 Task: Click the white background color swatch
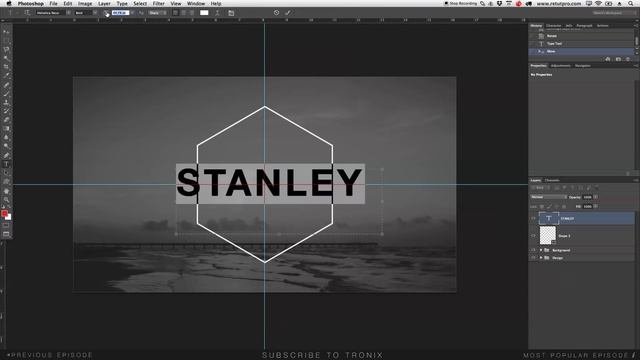click(x=9, y=218)
